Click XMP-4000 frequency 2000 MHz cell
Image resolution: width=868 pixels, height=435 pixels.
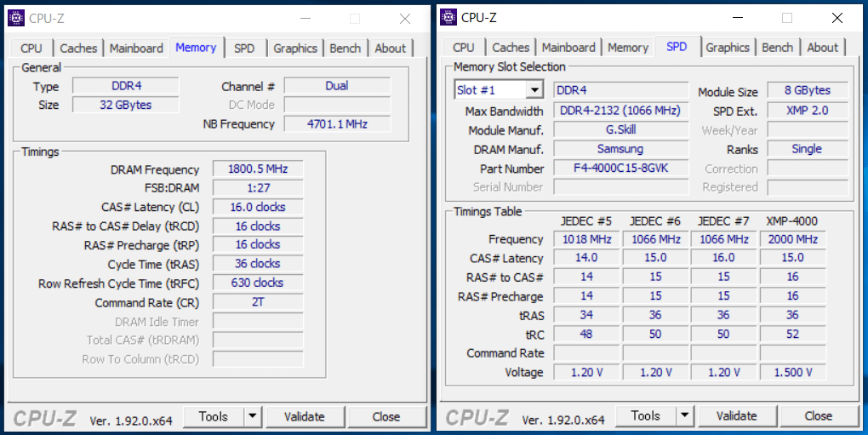(793, 239)
